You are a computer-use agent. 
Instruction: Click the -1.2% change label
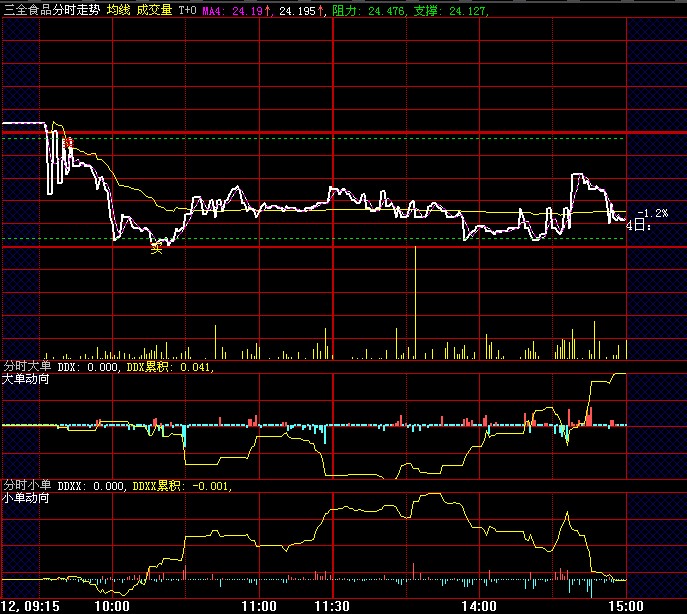(x=653, y=213)
